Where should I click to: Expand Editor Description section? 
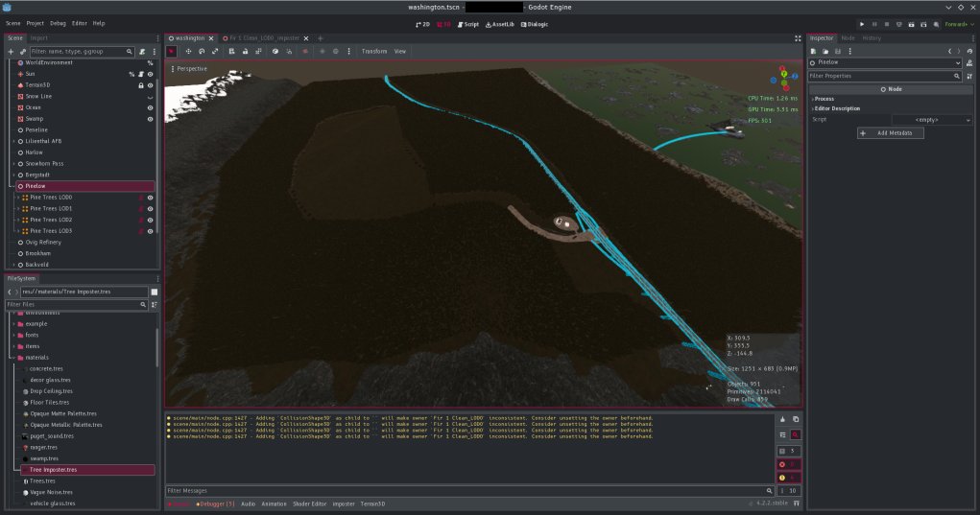[x=836, y=108]
